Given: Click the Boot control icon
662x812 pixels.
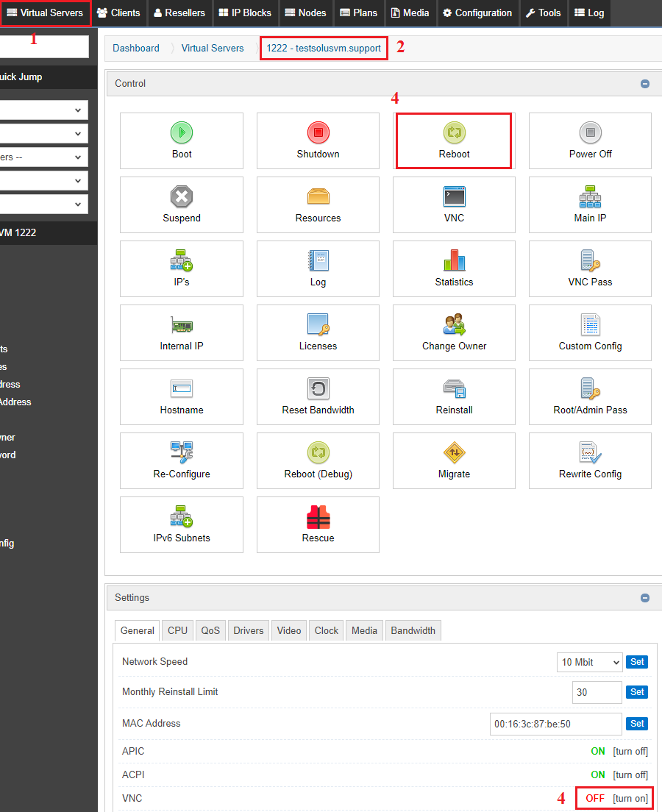Looking at the screenshot, I should (181, 132).
